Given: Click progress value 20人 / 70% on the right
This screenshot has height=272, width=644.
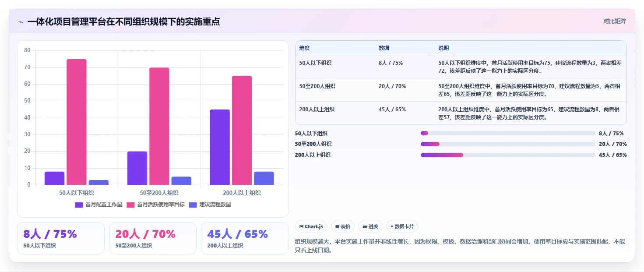Looking at the screenshot, I should point(613,144).
